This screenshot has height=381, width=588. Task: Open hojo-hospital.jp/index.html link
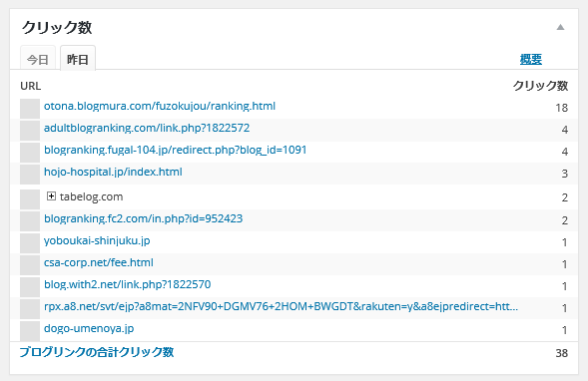pos(113,172)
